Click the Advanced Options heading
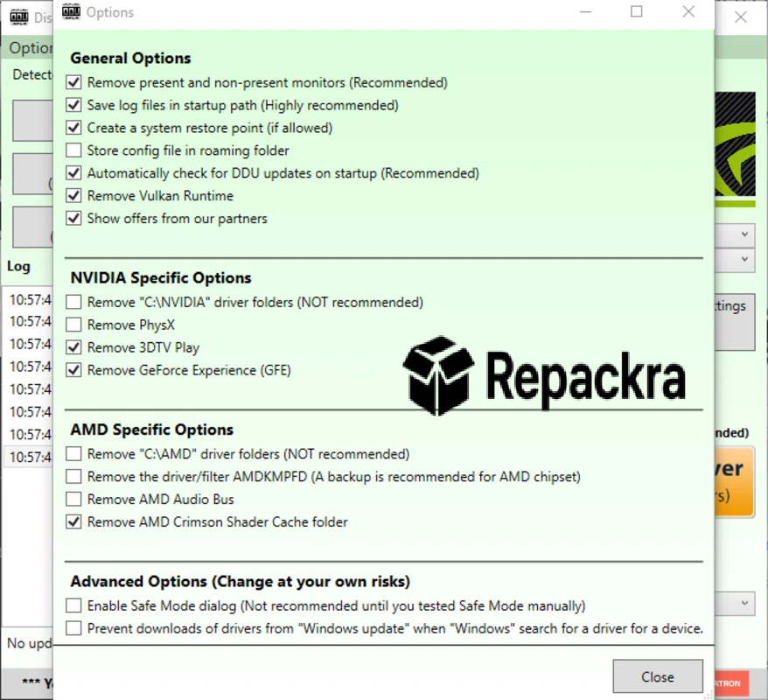The image size is (768, 700). click(x=240, y=582)
